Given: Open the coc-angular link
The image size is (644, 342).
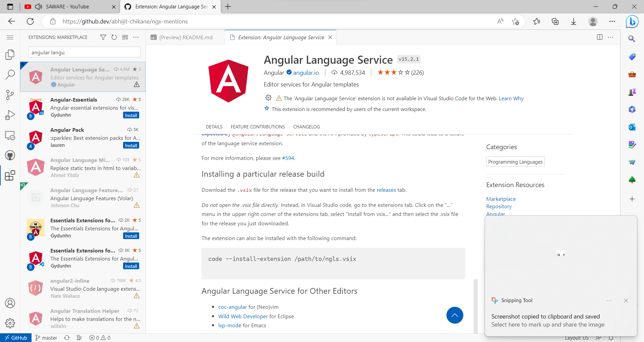Looking at the screenshot, I should click(x=232, y=307).
